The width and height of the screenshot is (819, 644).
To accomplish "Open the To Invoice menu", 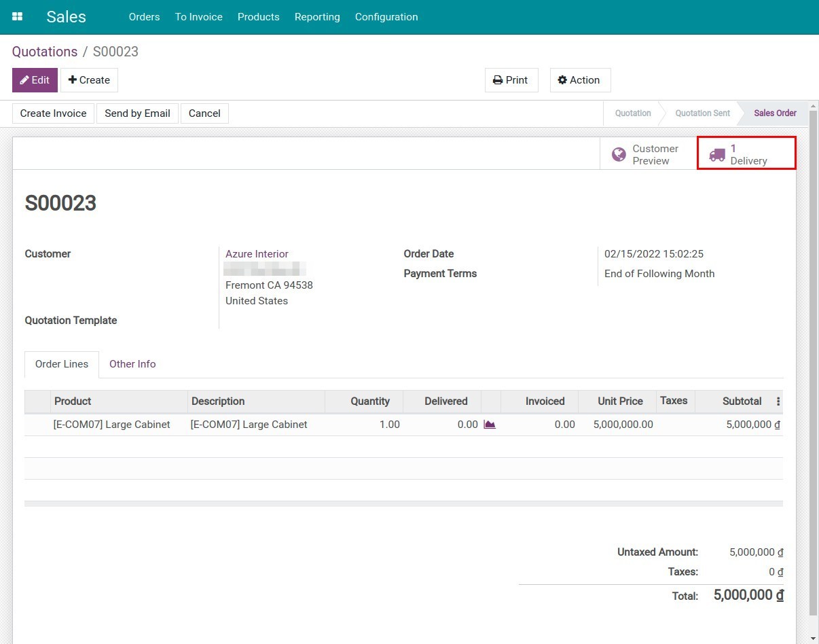I will coord(199,17).
